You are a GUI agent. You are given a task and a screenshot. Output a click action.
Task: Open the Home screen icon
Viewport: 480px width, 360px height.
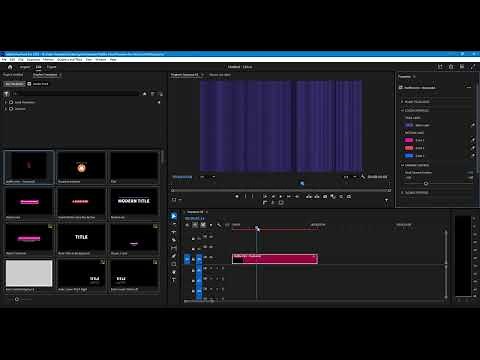pyautogui.click(x=10, y=67)
